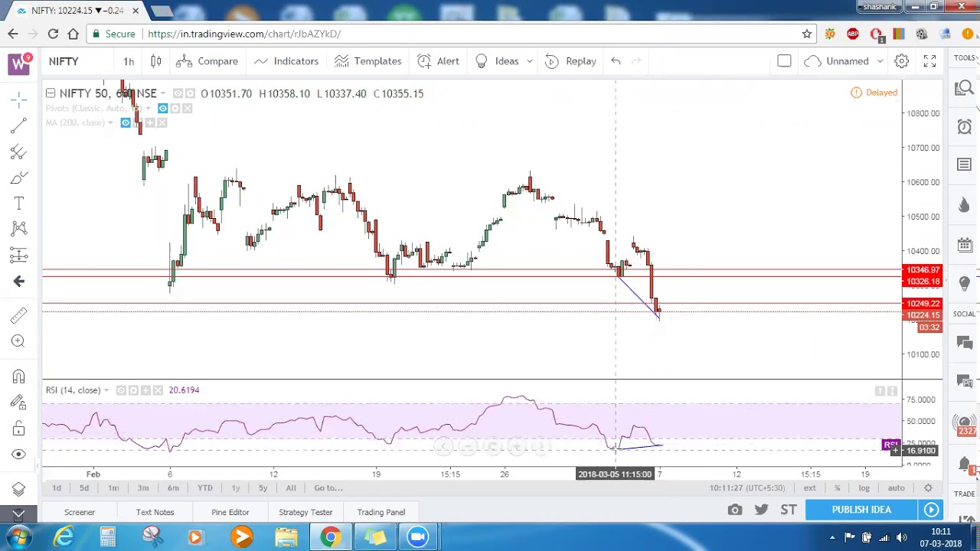Open the Pine Editor tab
This screenshot has width=980, height=551.
pos(230,512)
